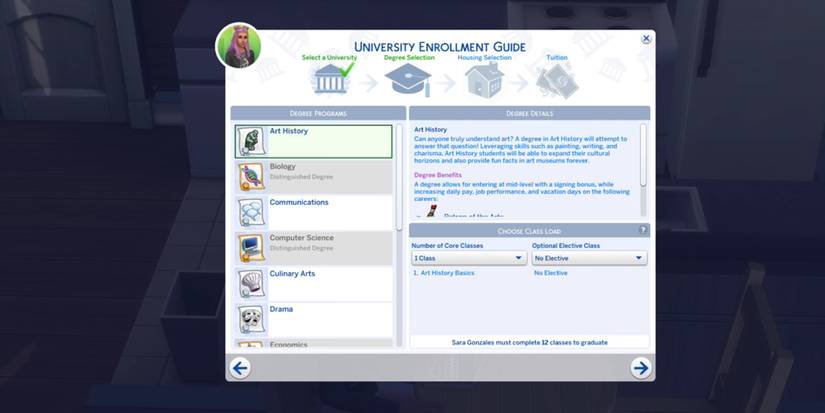Select the Computer Science degree row
Viewport: 825px width, 413px height.
(314, 248)
